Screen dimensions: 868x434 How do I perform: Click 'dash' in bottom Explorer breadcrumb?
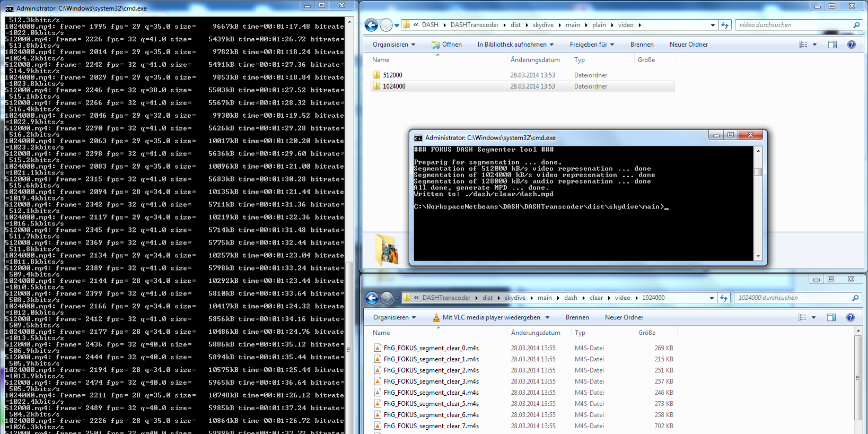tap(571, 298)
